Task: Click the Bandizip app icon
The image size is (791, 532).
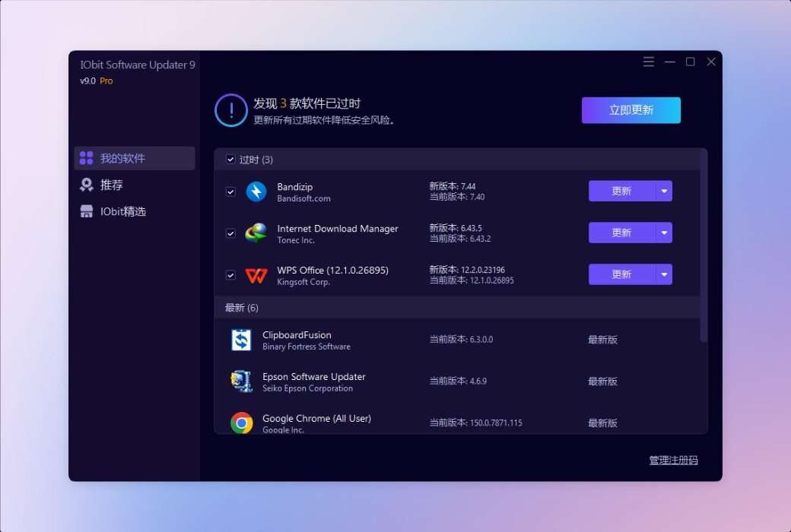Action: [x=256, y=192]
